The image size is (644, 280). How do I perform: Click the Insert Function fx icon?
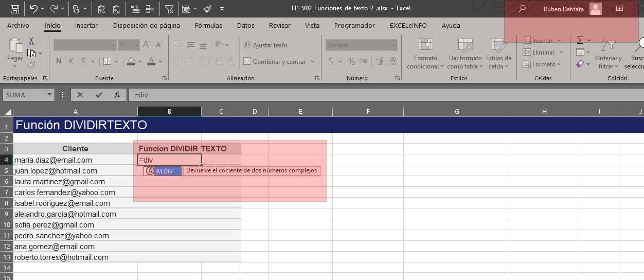[x=117, y=95]
